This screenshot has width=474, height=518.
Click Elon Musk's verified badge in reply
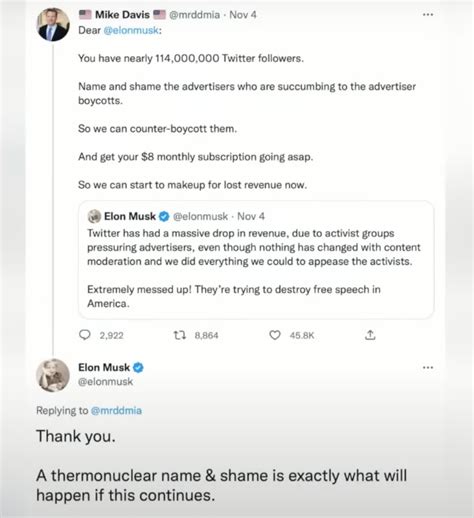(138, 368)
